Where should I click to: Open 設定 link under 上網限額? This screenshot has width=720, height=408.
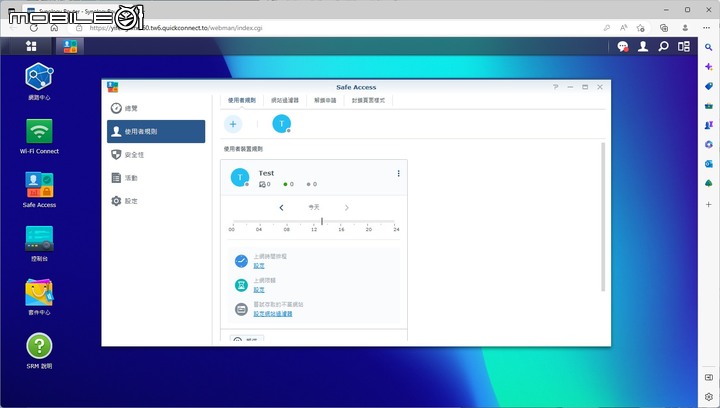pyautogui.click(x=259, y=290)
